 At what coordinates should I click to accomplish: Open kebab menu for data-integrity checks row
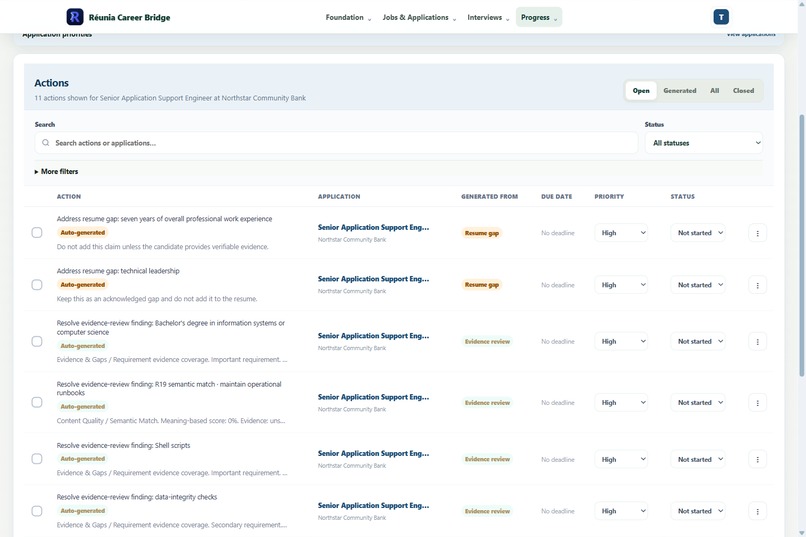click(757, 511)
